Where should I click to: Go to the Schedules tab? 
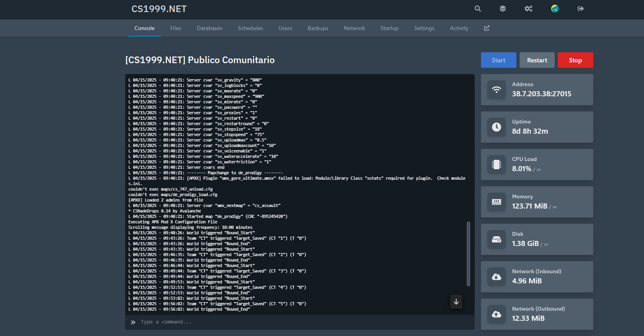click(x=250, y=28)
